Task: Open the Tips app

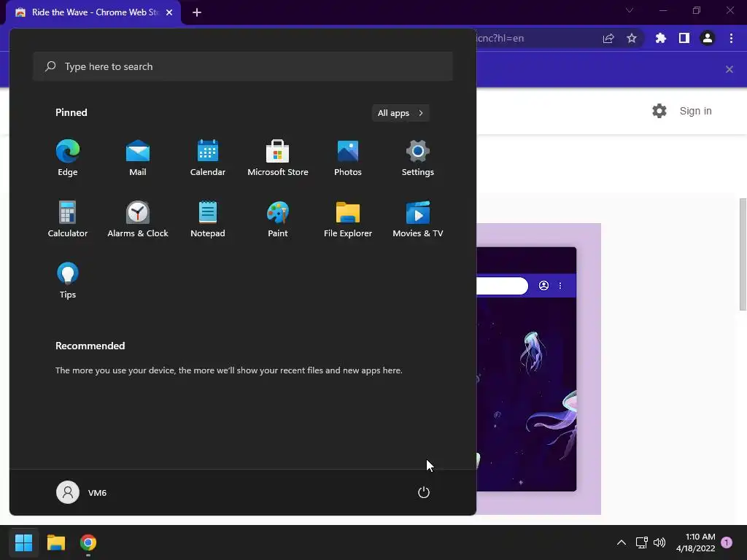Action: (68, 280)
